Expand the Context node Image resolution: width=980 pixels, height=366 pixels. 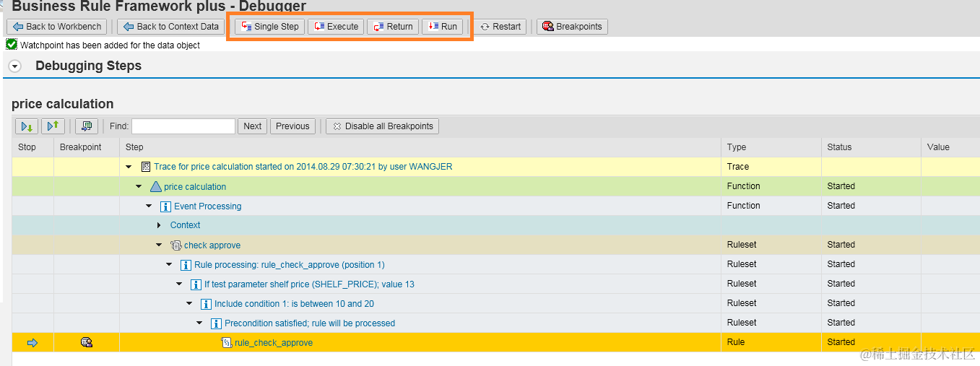[x=159, y=225]
